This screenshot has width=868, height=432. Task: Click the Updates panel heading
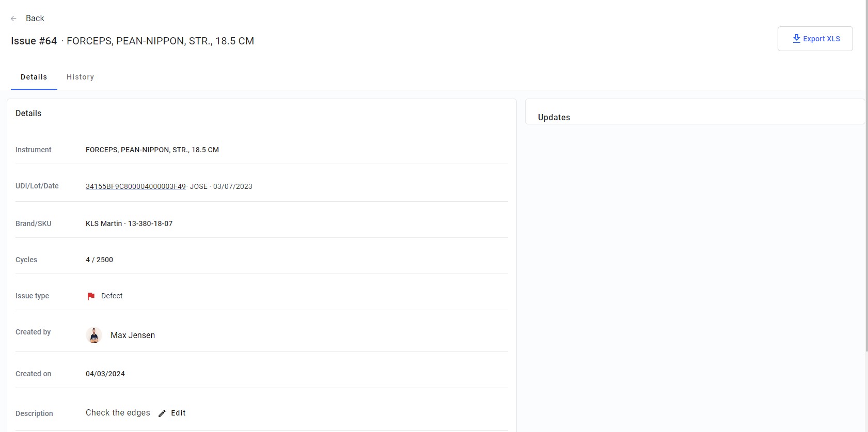click(x=554, y=117)
